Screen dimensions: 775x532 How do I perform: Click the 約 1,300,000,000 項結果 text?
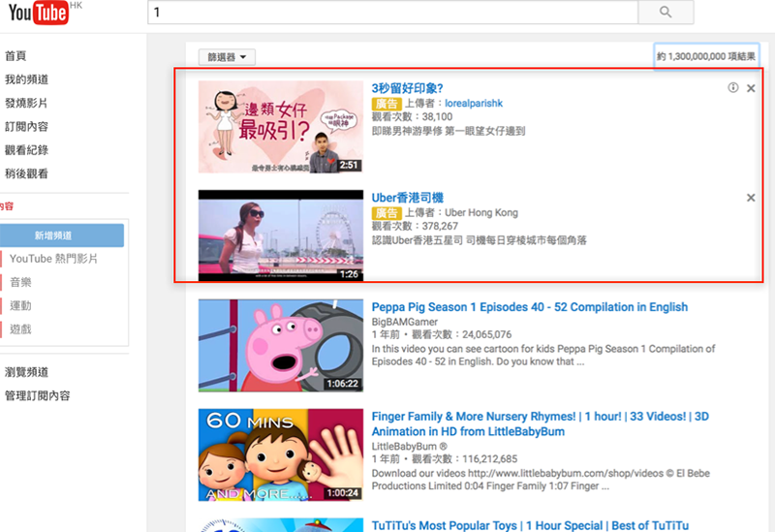(x=706, y=56)
